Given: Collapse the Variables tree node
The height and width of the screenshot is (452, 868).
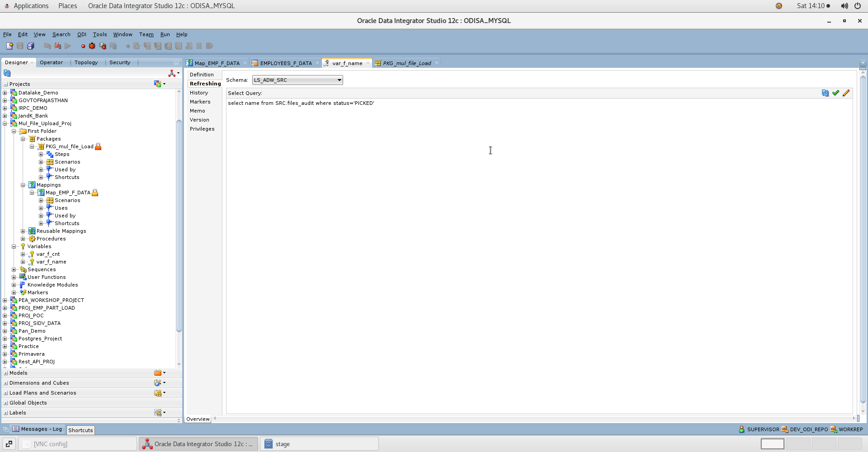Looking at the screenshot, I should (14, 246).
